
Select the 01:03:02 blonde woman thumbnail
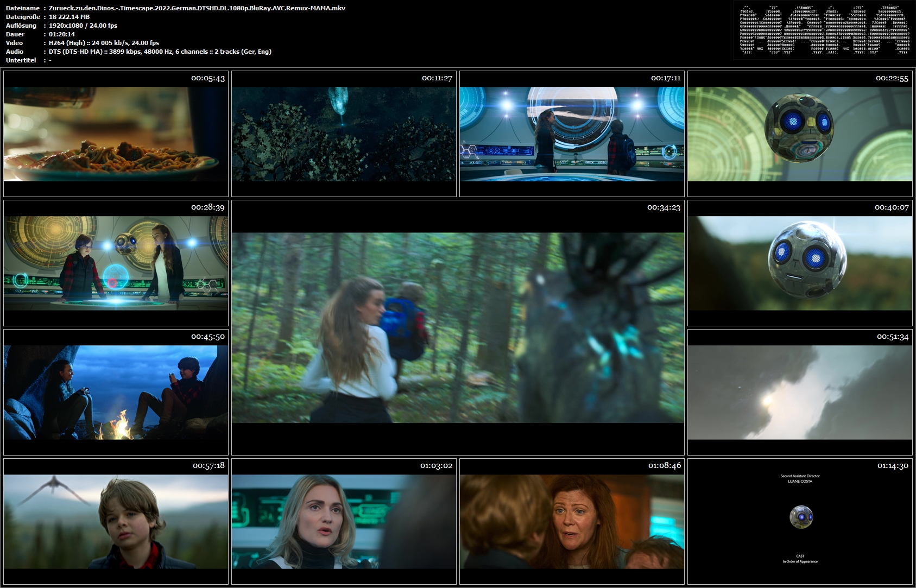[x=344, y=521]
